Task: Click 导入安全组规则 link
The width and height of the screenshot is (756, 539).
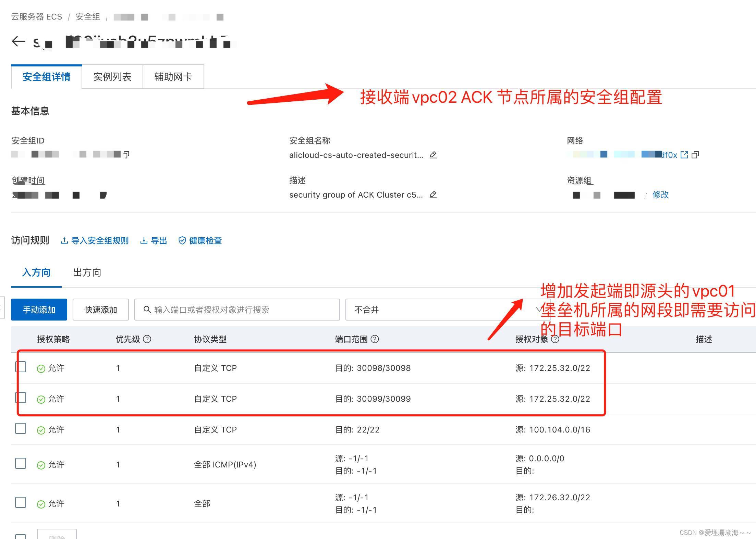Action: click(x=100, y=240)
